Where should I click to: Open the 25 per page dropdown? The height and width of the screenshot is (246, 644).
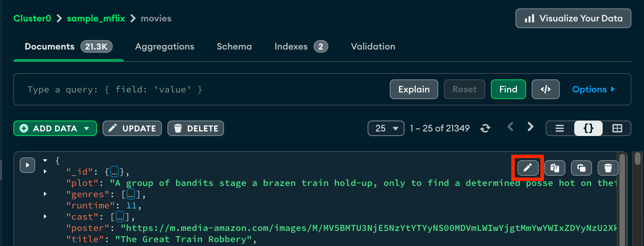pos(386,128)
